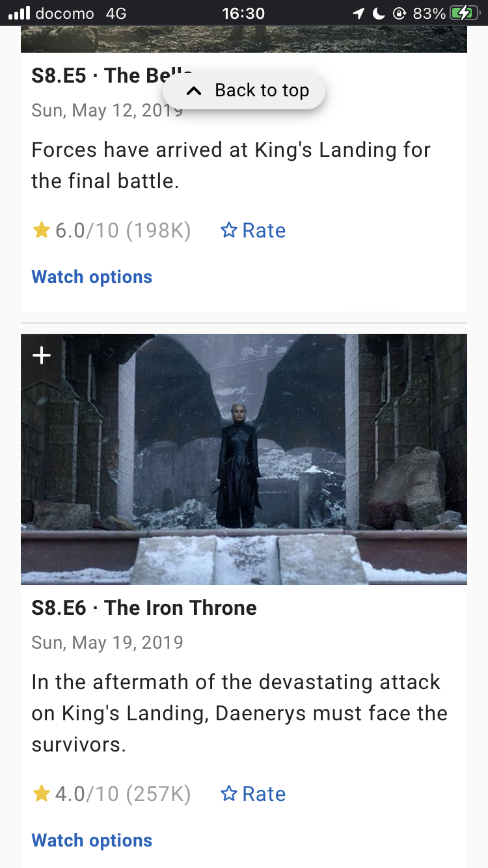Tap the battery icon in status bar
The image size is (488, 868).
[464, 13]
